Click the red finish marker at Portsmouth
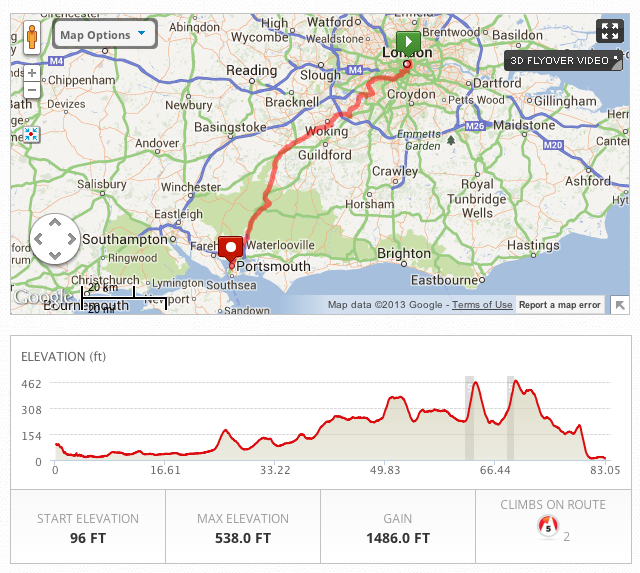The image size is (640, 573). [232, 249]
